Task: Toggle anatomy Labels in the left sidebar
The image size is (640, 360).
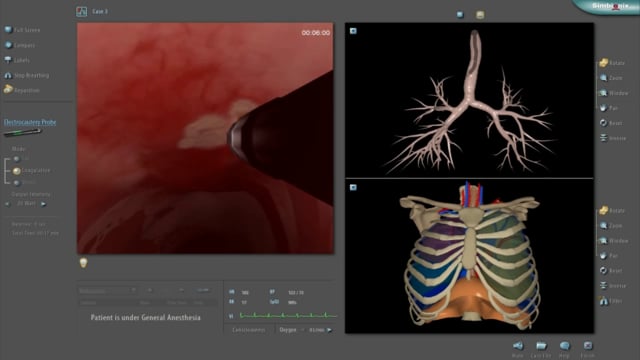Action: coord(17,60)
